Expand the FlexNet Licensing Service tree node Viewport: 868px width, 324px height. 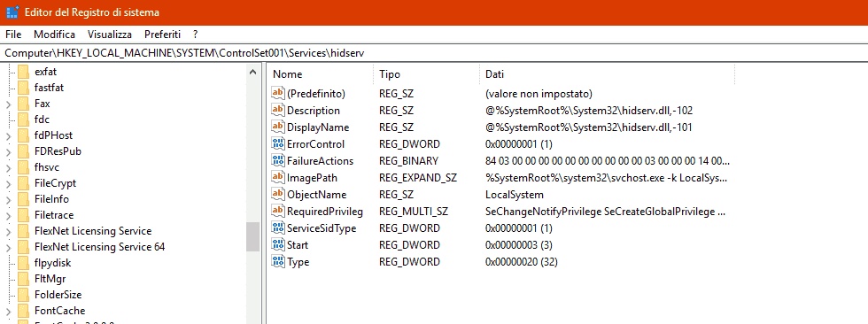(x=8, y=231)
